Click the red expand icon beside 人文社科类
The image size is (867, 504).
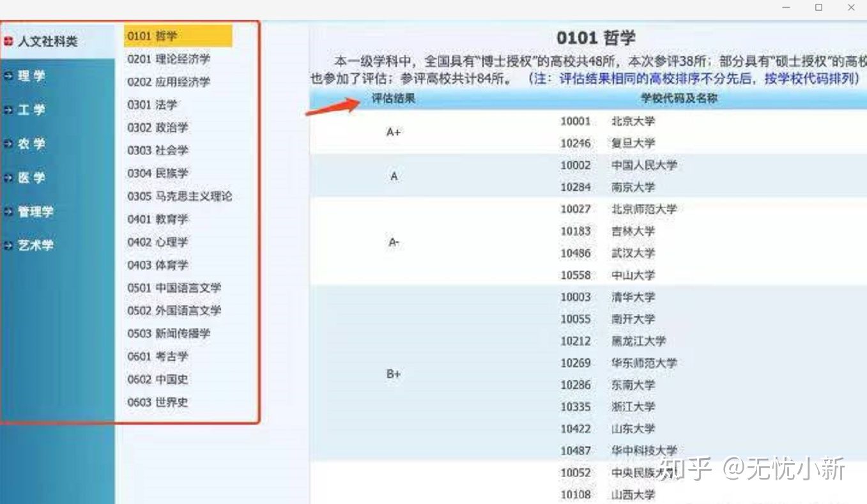pyautogui.click(x=7, y=40)
